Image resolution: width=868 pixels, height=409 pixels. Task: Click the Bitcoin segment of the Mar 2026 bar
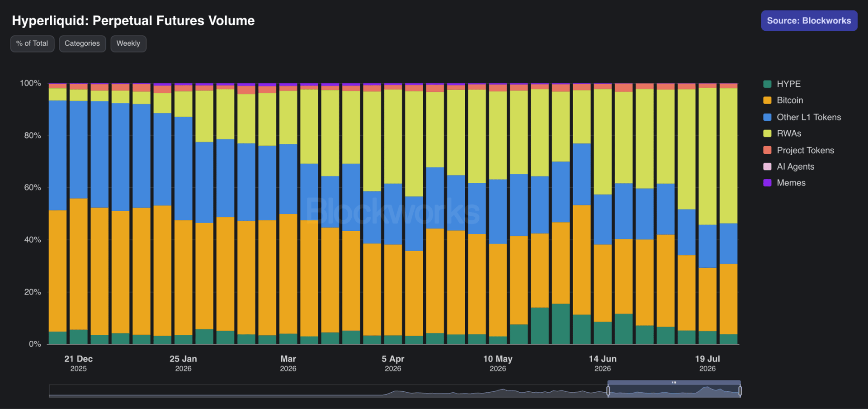click(x=288, y=274)
